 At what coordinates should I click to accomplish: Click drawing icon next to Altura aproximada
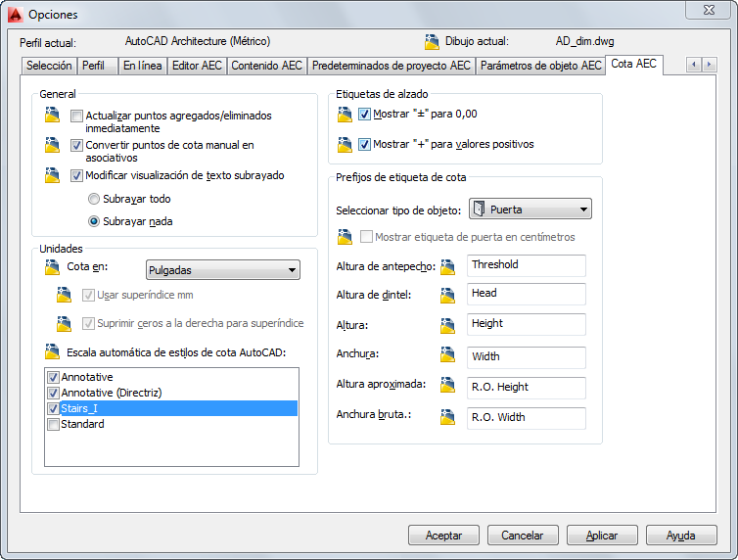(447, 385)
